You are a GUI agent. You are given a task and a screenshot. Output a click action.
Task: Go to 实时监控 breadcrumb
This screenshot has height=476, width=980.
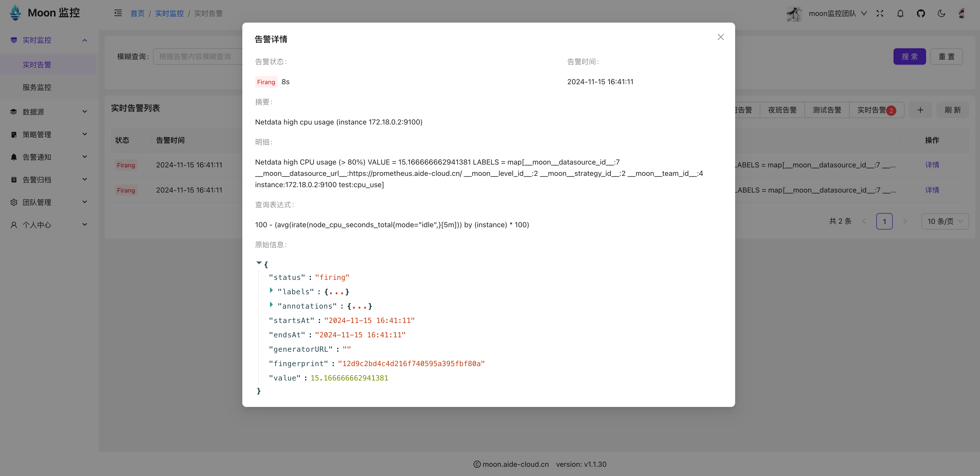pos(169,14)
